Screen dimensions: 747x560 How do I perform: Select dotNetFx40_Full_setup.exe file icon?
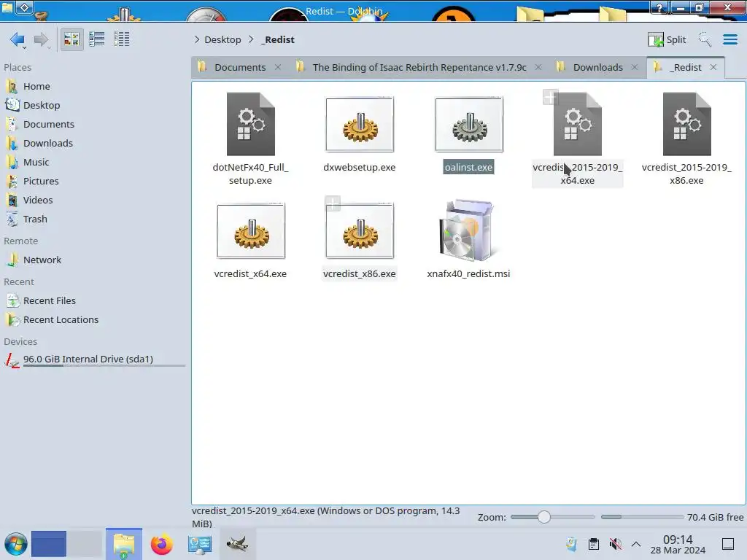click(x=251, y=124)
